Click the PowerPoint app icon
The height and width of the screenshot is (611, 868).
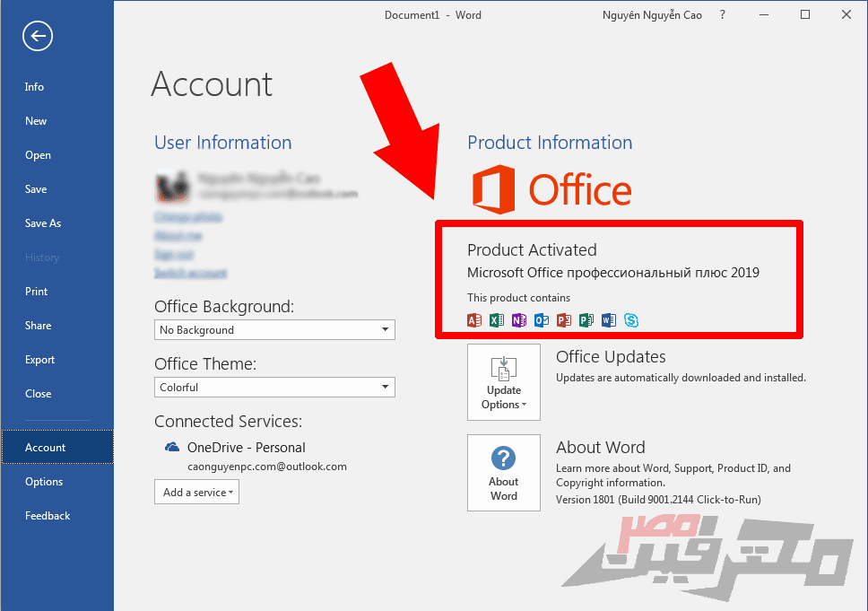(x=563, y=320)
